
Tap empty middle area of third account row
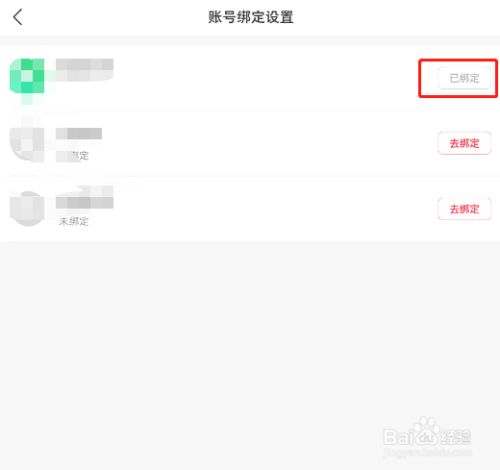click(x=263, y=209)
